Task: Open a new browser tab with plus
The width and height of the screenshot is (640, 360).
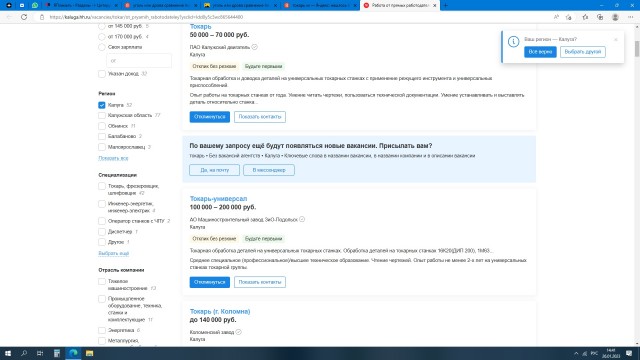Action: click(x=445, y=5)
